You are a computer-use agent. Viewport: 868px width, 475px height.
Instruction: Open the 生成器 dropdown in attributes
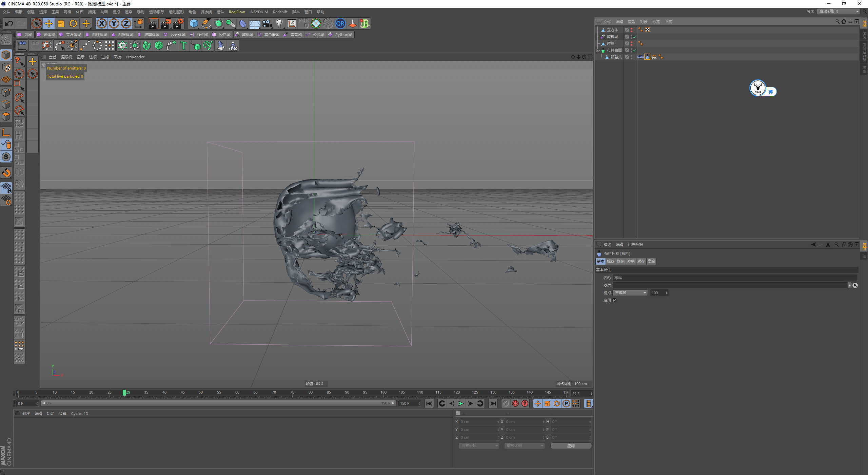click(630, 293)
